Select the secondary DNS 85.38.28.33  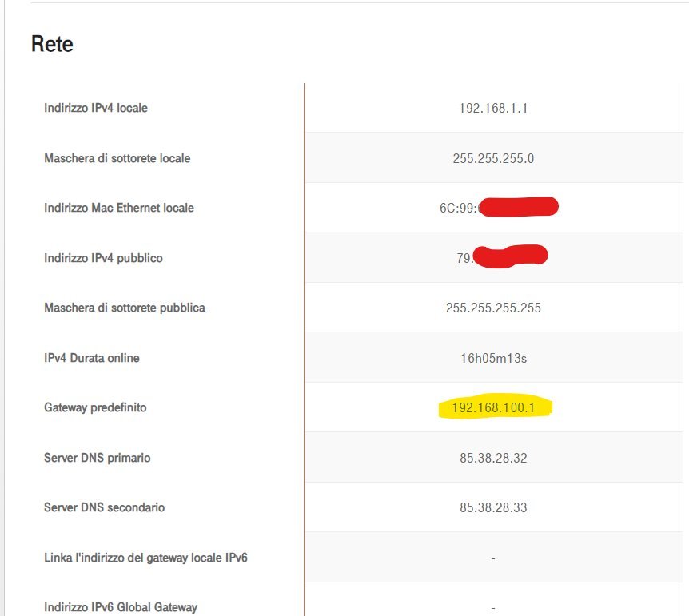click(493, 507)
